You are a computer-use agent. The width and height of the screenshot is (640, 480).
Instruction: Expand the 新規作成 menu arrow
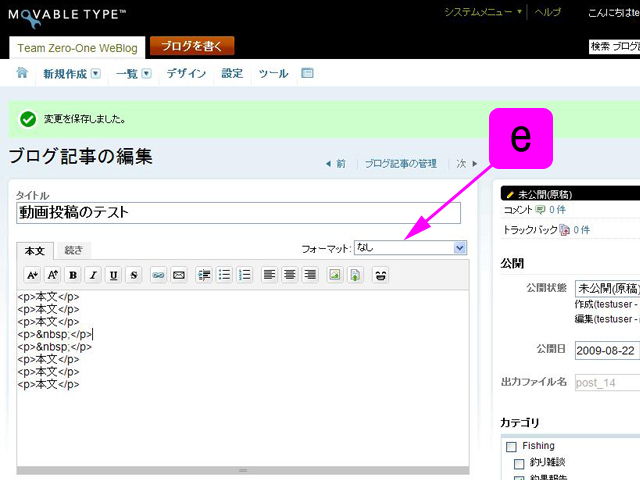[x=96, y=73]
